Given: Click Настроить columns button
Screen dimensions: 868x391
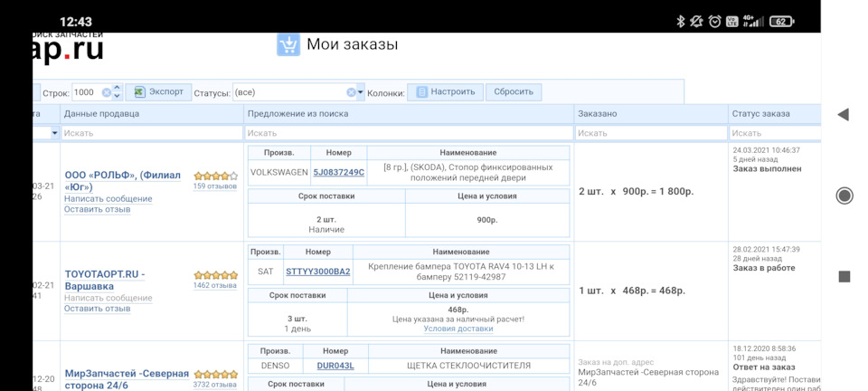Looking at the screenshot, I should 446,92.
